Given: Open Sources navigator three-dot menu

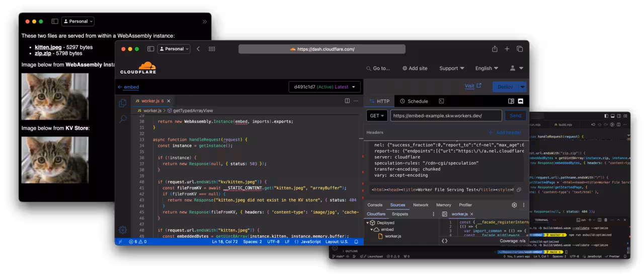Looking at the screenshot, I should click(433, 214).
